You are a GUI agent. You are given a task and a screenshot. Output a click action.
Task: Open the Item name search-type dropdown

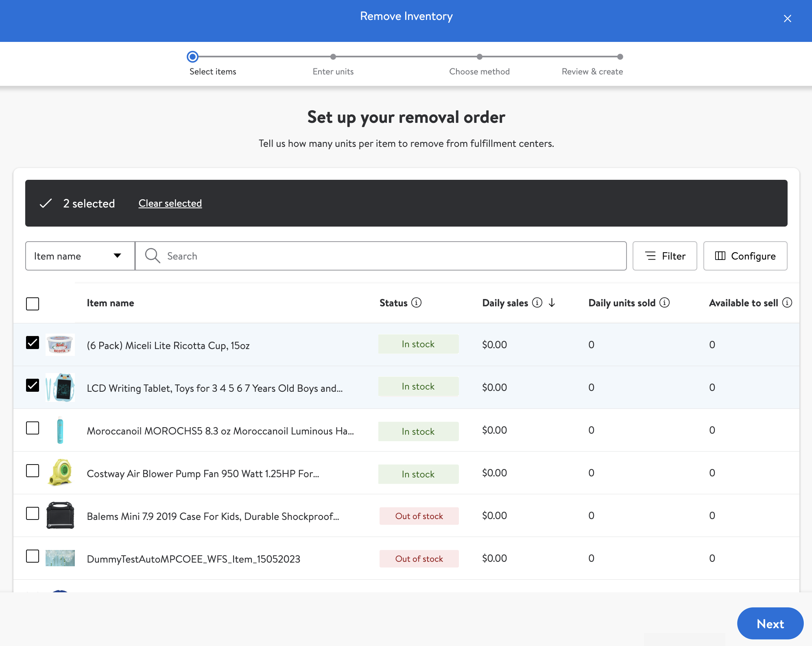80,256
